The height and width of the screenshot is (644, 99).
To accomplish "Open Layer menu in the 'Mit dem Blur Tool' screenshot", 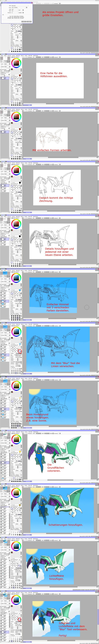I will pyautogui.click(x=13, y=324).
